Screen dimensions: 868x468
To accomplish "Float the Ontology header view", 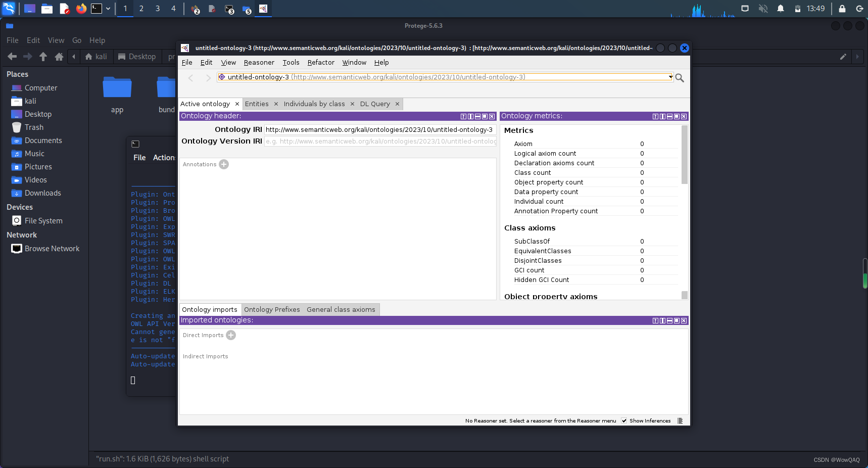I will 485,116.
